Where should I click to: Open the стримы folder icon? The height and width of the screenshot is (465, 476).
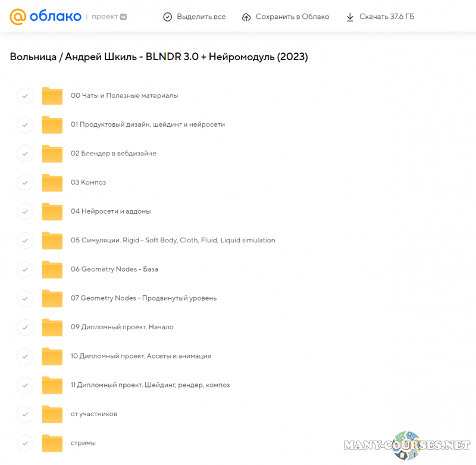52,443
